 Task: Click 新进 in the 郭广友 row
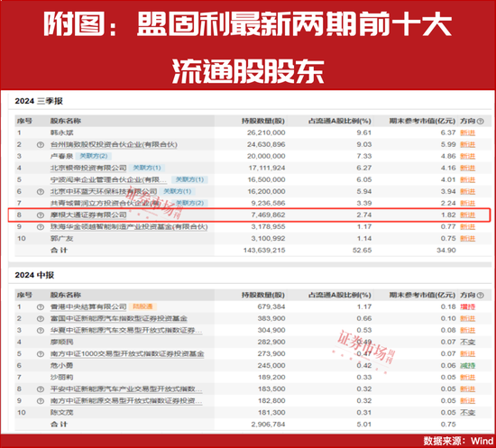[x=467, y=239]
